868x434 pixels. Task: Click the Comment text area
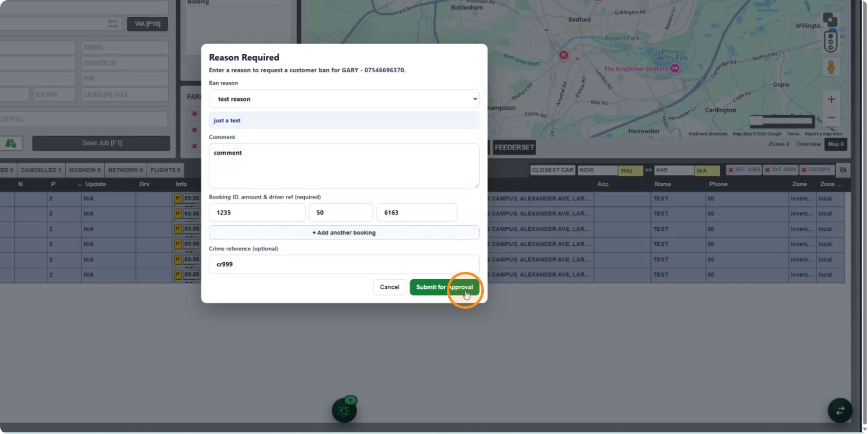coord(344,166)
